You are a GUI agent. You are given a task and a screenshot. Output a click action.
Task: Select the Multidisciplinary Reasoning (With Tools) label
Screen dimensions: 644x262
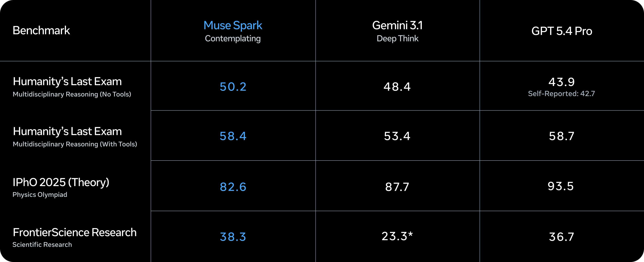coord(75,144)
